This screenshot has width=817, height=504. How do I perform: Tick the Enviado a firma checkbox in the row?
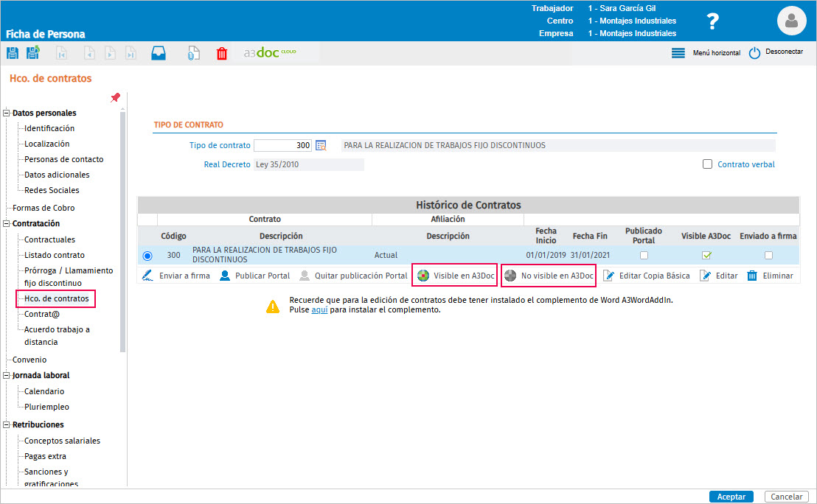click(768, 255)
